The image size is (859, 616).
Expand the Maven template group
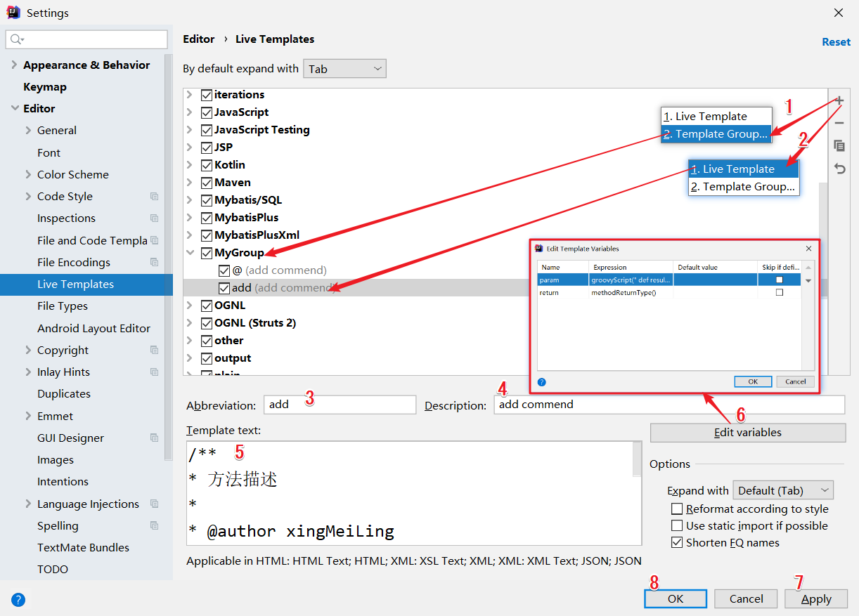click(x=190, y=183)
